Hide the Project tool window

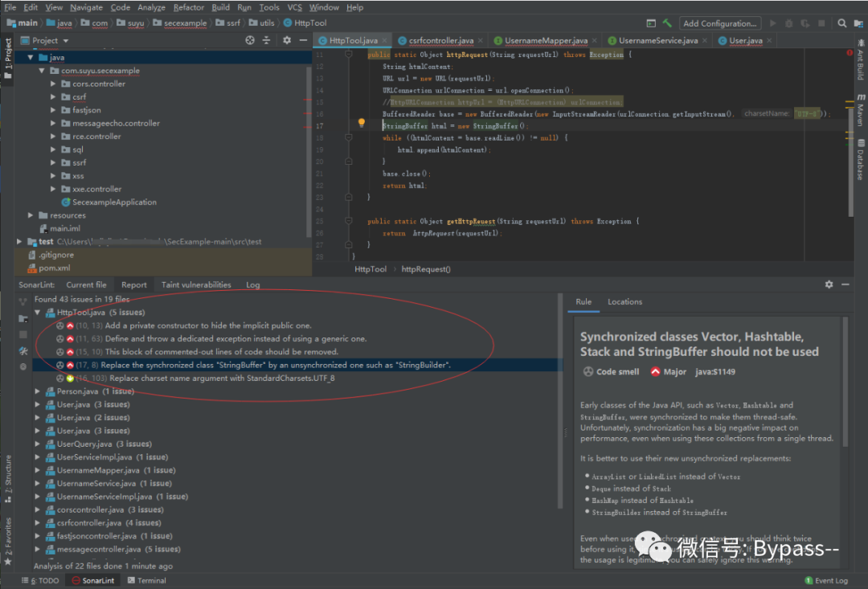(303, 40)
